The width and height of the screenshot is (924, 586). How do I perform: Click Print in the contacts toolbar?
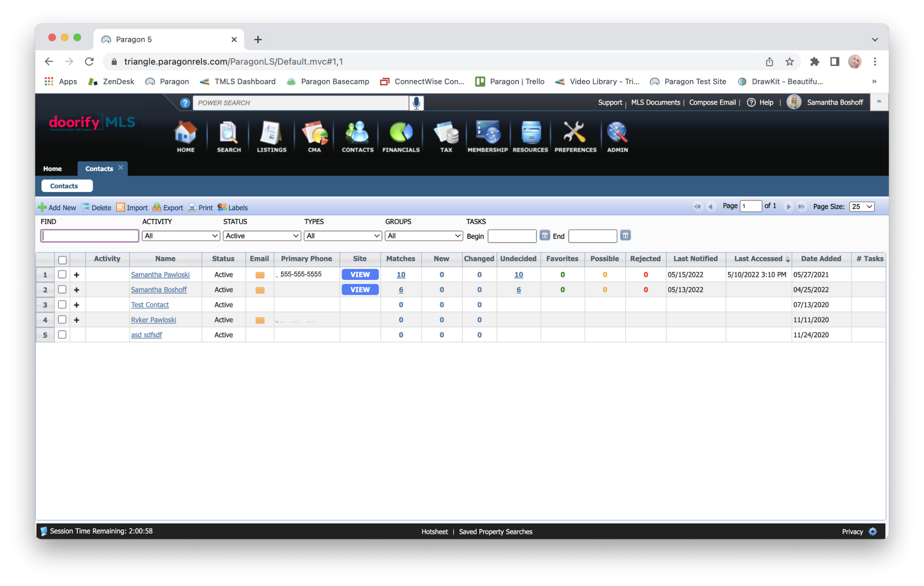[200, 208]
